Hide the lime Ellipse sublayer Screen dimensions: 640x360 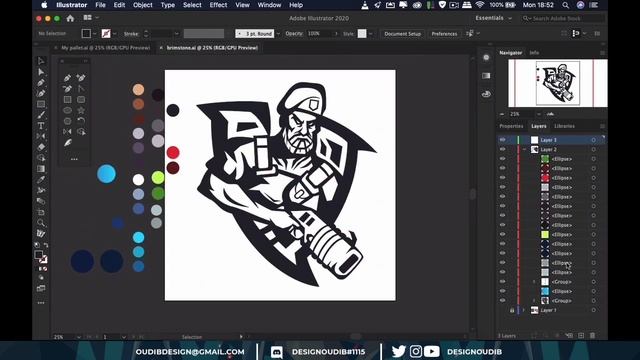pyautogui.click(x=502, y=234)
